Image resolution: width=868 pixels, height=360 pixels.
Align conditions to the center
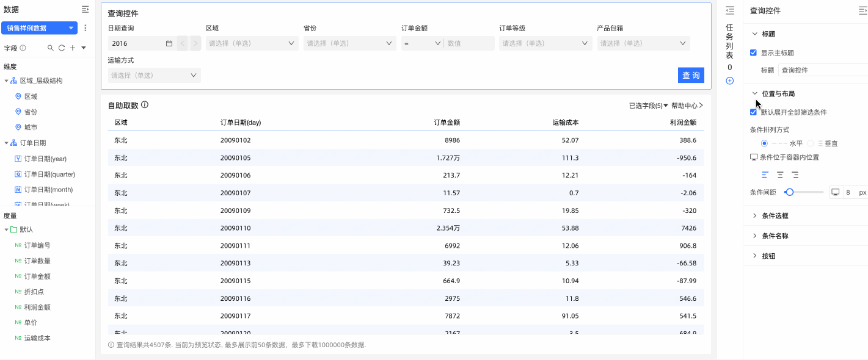780,175
